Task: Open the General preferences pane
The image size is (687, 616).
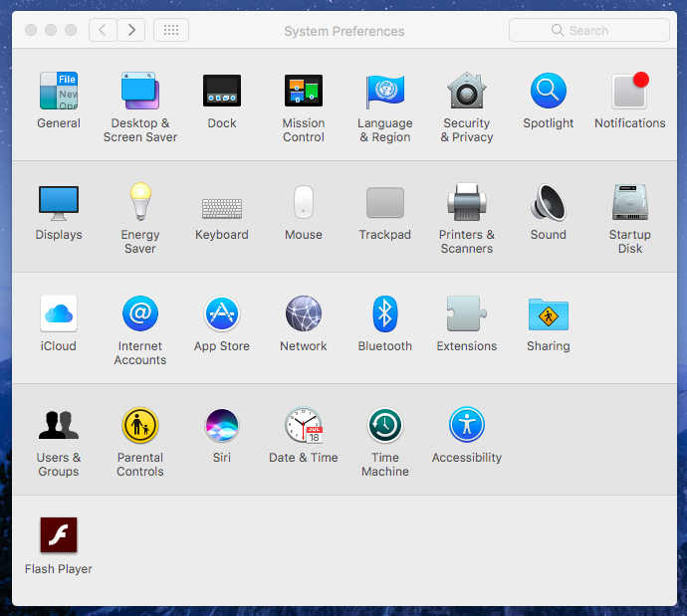Action: point(59,91)
